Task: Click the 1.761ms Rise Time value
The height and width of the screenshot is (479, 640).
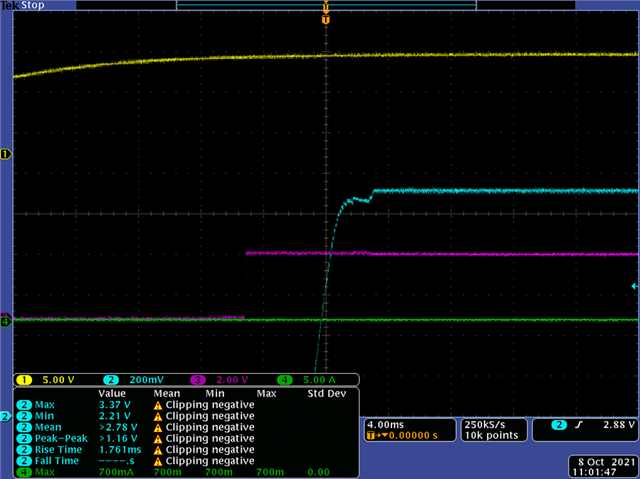Action: [120, 450]
